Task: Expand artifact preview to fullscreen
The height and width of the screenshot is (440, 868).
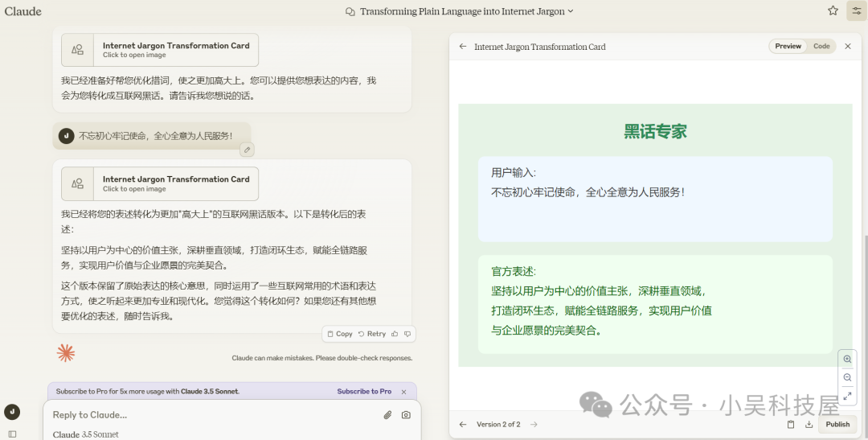Action: pyautogui.click(x=847, y=396)
